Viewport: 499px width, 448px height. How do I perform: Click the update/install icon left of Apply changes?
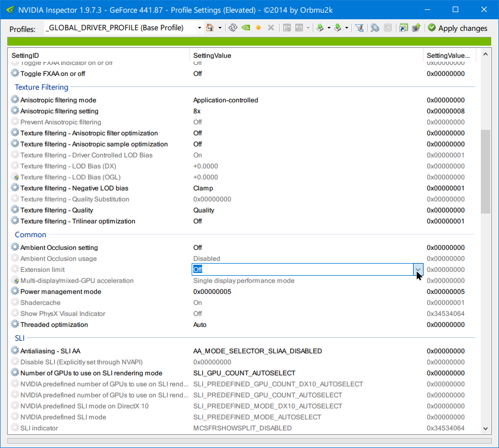(x=416, y=28)
